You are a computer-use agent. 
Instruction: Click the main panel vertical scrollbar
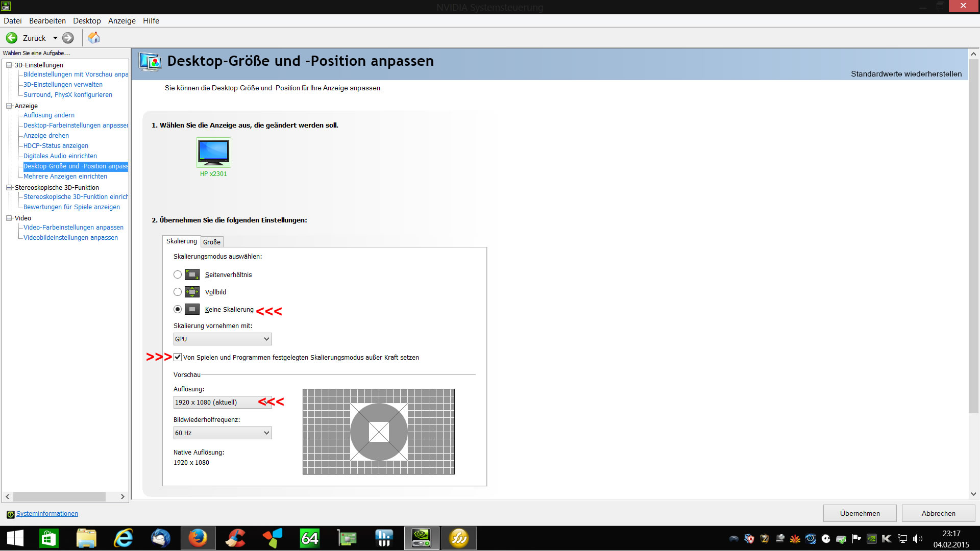point(973,237)
